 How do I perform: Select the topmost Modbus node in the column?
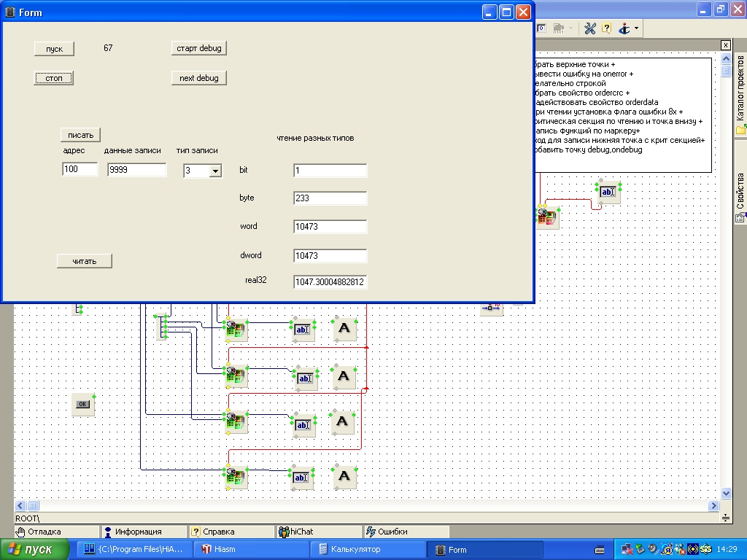[x=236, y=329]
